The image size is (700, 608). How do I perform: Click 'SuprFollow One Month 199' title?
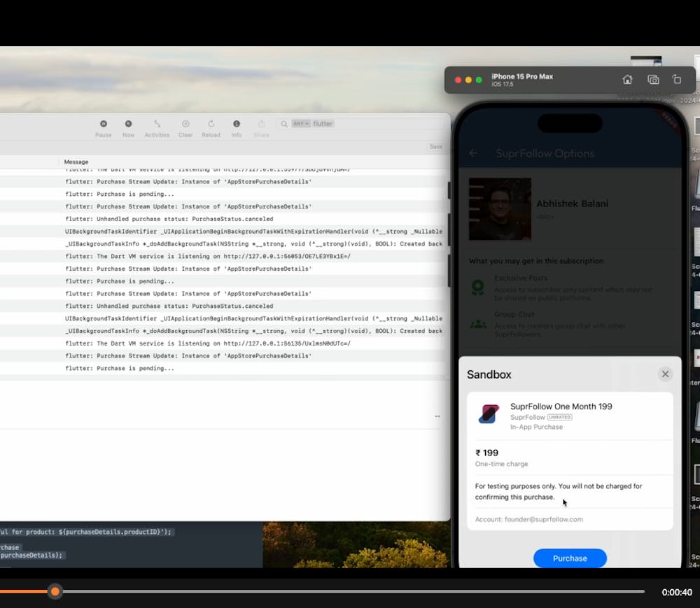561,406
